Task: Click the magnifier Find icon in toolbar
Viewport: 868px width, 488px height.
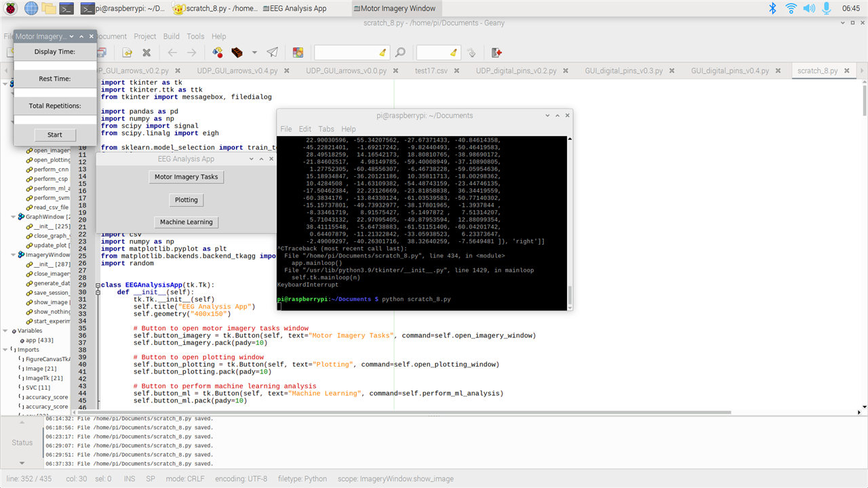Action: [x=400, y=52]
